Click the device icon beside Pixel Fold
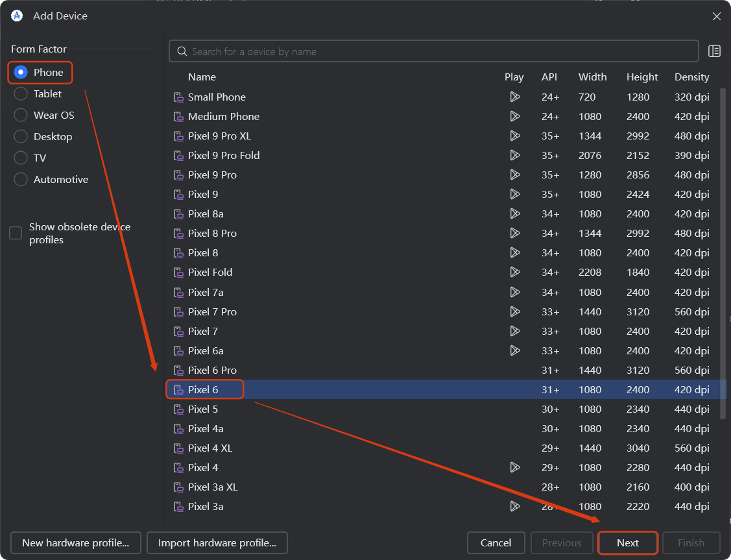 click(x=178, y=273)
